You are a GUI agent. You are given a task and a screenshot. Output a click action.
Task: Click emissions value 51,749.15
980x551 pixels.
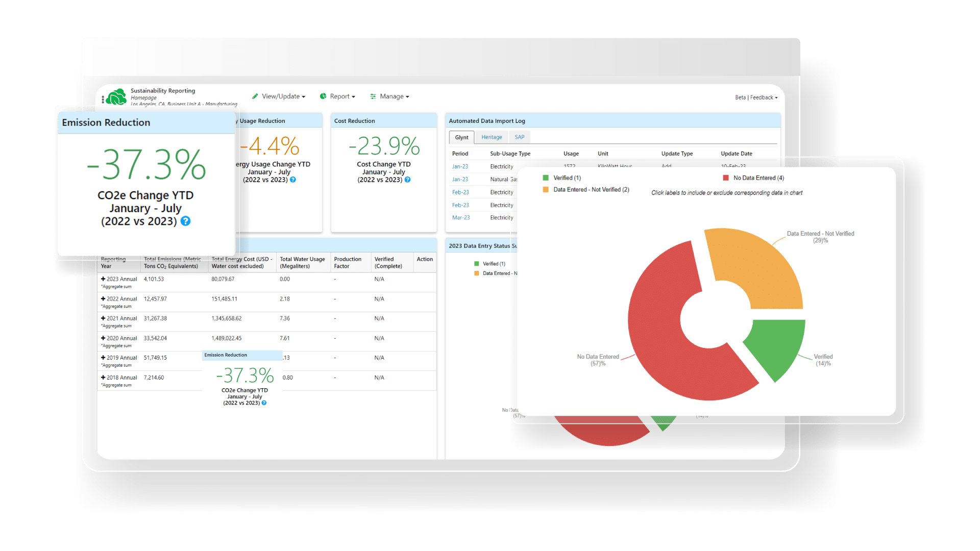click(x=155, y=358)
